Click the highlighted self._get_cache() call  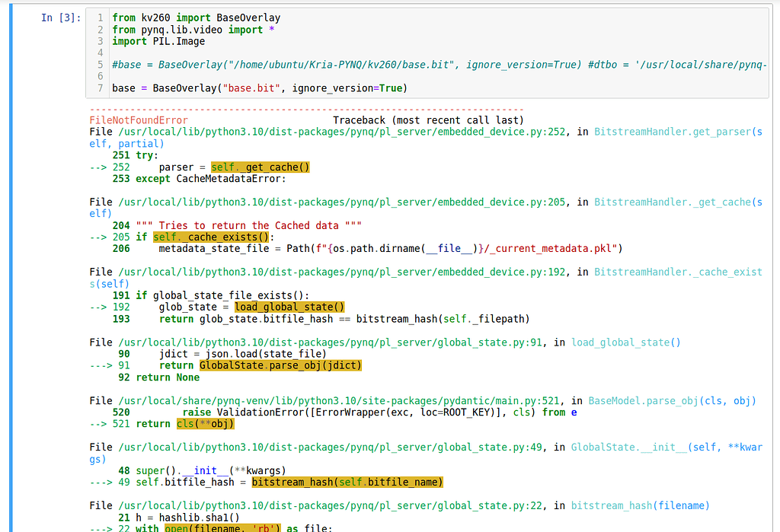(x=261, y=167)
